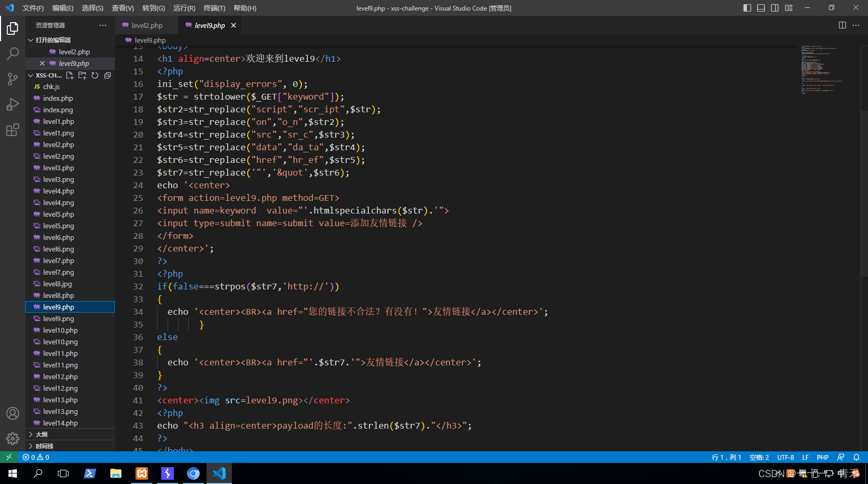Open index.png in the file tree
This screenshot has width=868, height=484.
pos(70,110)
